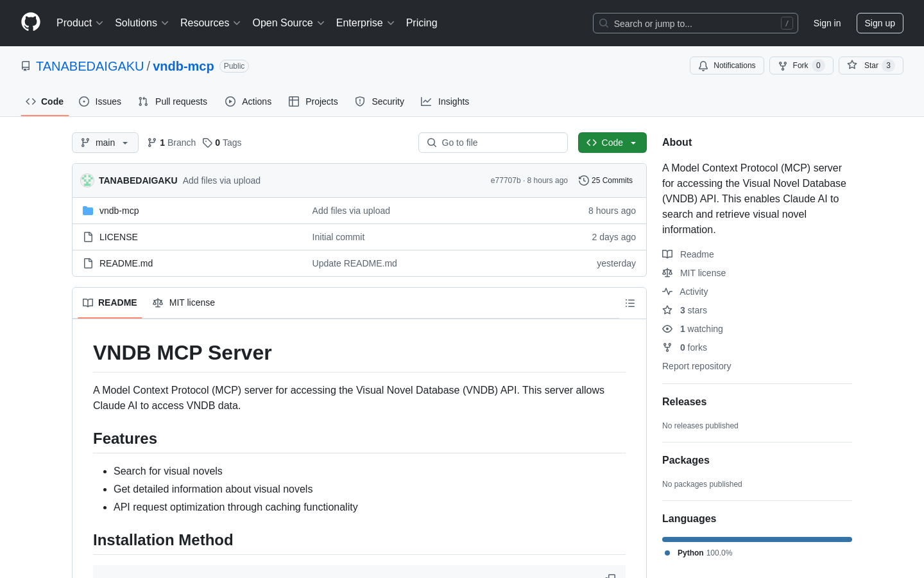Viewport: 924px width, 578px height.
Task: Open the latest commit message Add files via upload
Action: (x=221, y=180)
